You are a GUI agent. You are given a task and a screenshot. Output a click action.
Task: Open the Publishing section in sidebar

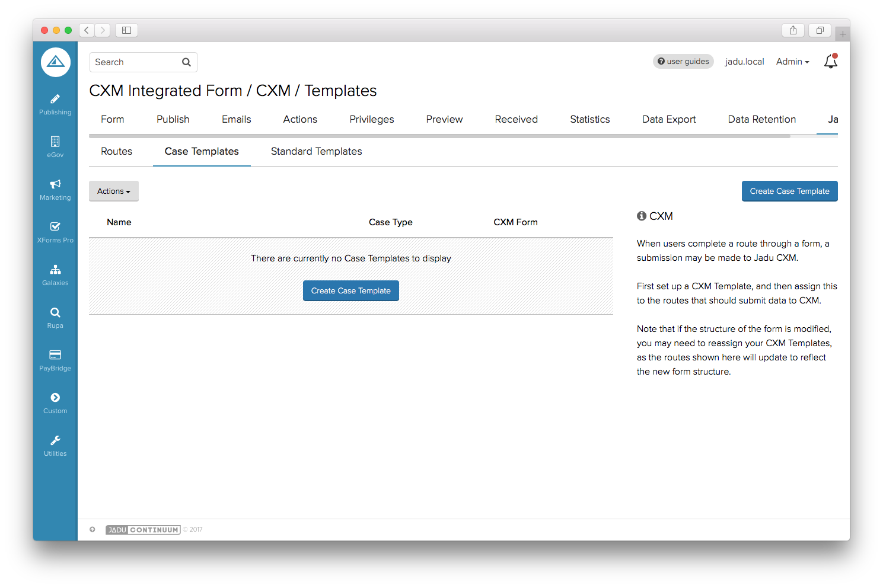pyautogui.click(x=55, y=104)
